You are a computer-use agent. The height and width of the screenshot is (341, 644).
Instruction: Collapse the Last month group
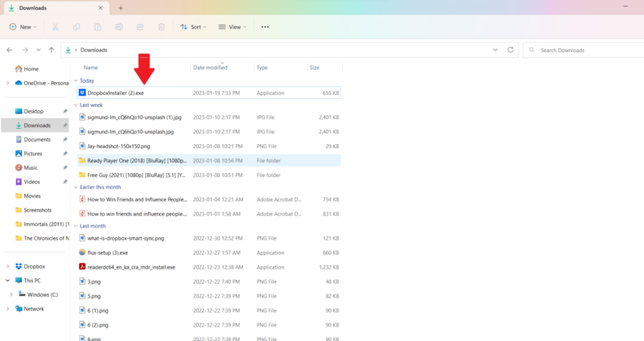coord(76,226)
